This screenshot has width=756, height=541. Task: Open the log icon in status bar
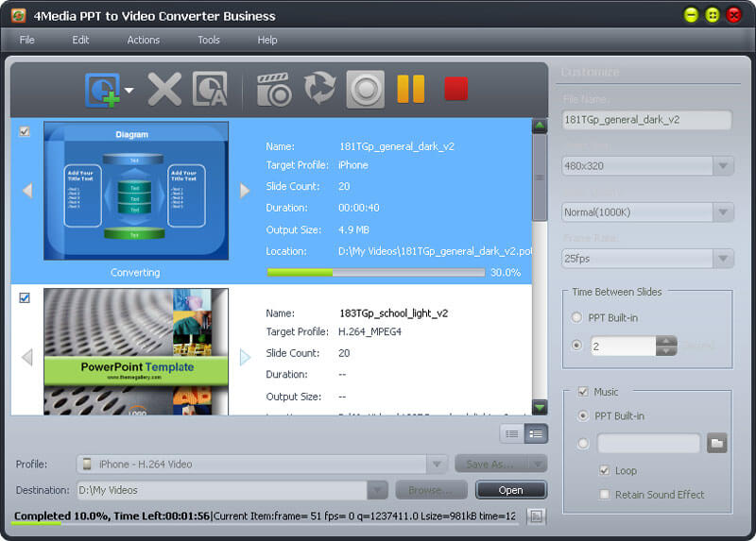537,516
